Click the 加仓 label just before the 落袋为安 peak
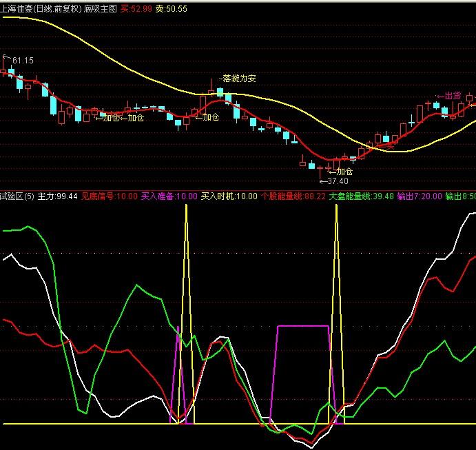The width and height of the screenshot is (476, 450). click(x=211, y=117)
